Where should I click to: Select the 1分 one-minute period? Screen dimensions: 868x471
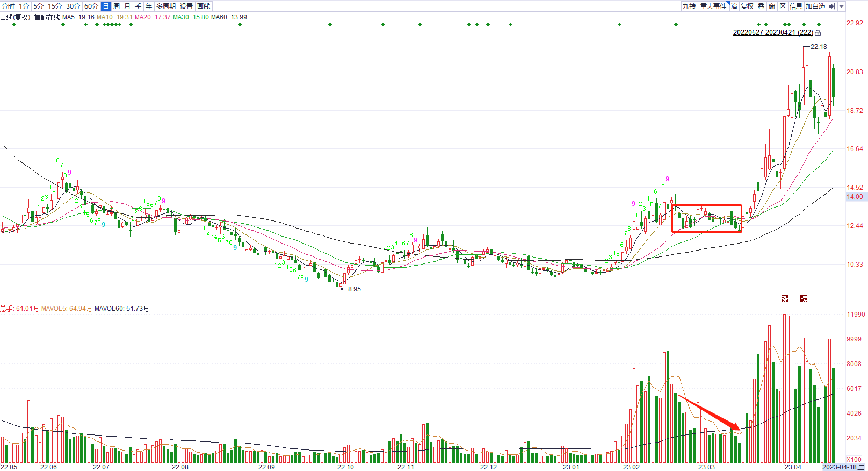tap(24, 6)
